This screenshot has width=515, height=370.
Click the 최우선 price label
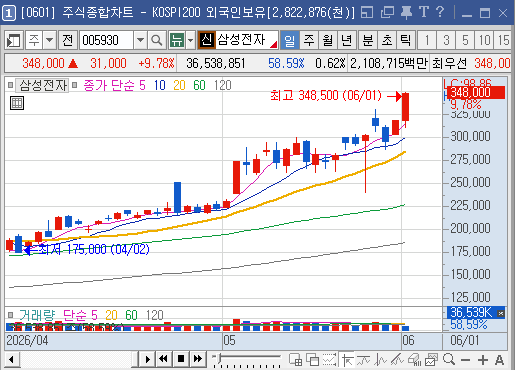coord(449,63)
